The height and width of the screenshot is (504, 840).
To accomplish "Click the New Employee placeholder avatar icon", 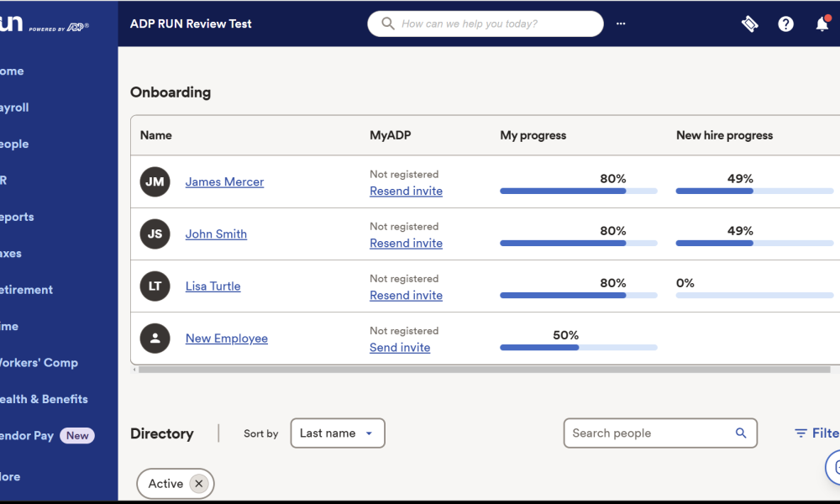I will click(155, 339).
